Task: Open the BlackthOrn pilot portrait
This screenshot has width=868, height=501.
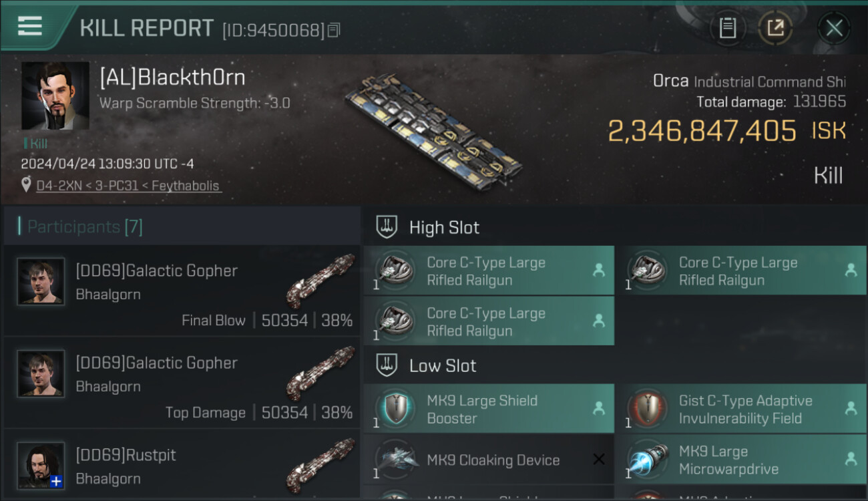Action: (55, 96)
